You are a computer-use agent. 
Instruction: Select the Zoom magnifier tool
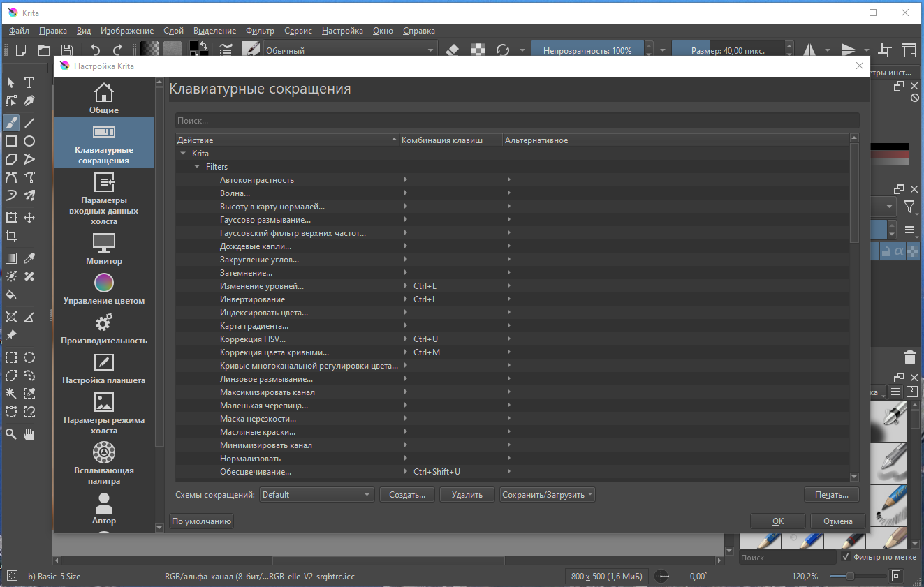point(11,434)
